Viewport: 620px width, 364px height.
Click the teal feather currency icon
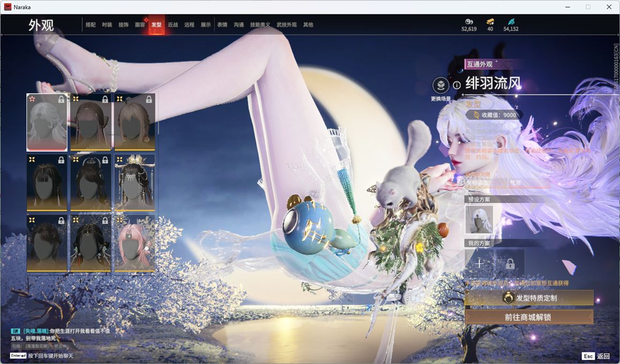click(x=511, y=21)
